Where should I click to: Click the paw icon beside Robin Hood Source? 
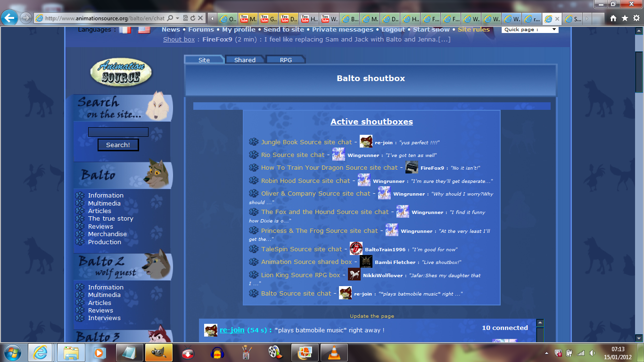(x=254, y=181)
